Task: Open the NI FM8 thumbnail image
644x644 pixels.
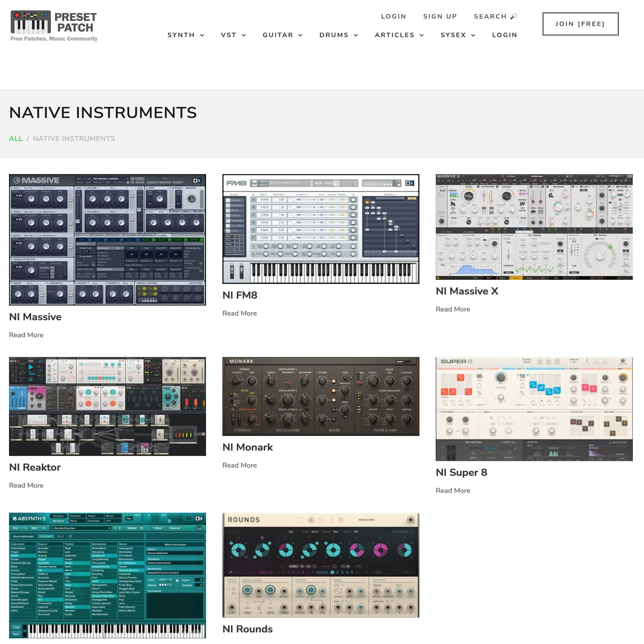Action: pyautogui.click(x=321, y=229)
